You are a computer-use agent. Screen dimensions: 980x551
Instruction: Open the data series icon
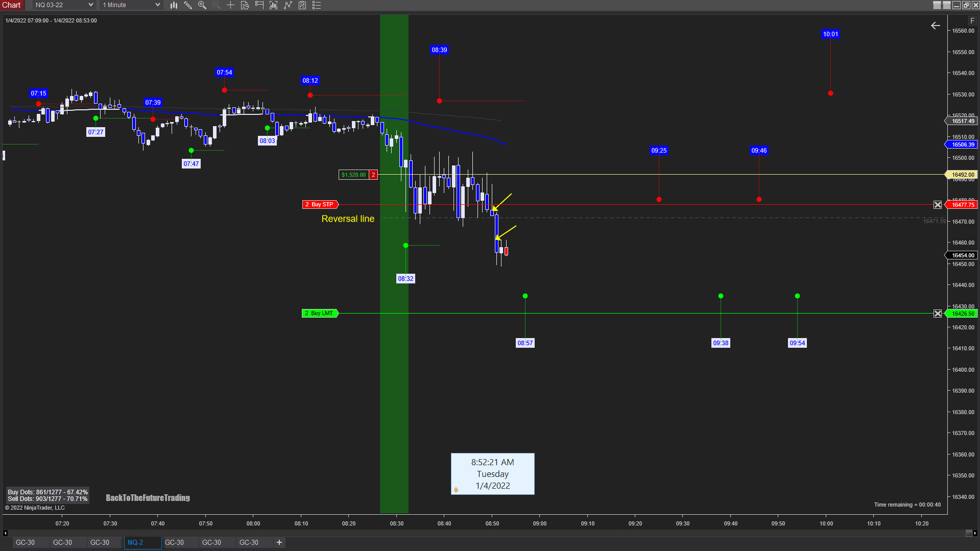(274, 5)
